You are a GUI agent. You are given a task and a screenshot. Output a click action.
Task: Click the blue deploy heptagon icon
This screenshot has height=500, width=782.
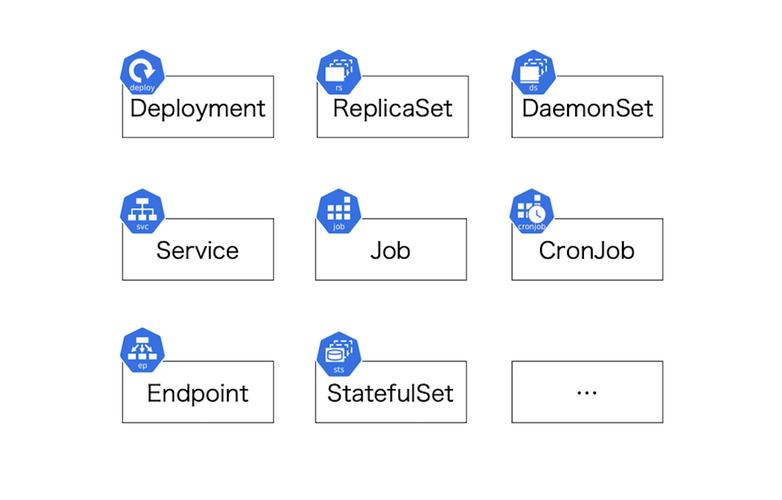(142, 72)
